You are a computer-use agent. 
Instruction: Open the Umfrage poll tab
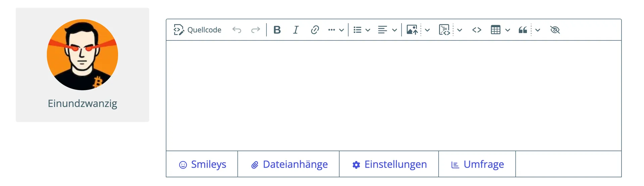coord(477,164)
